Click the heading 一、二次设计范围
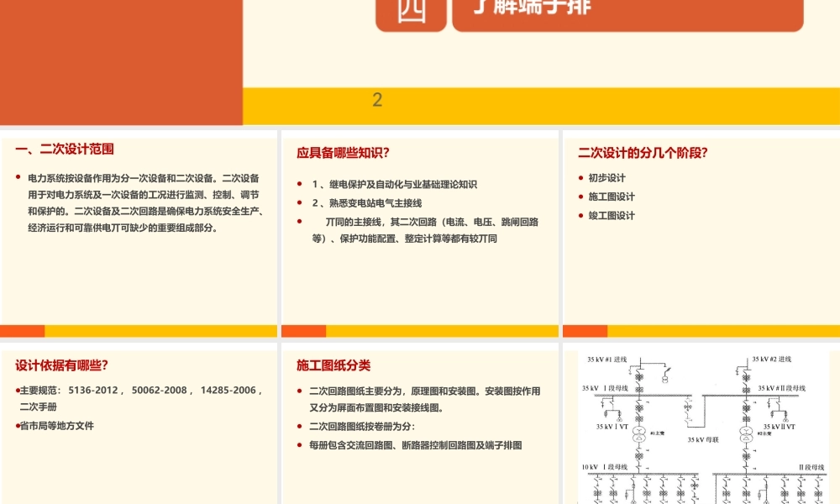The height and width of the screenshot is (504, 840). pos(66,149)
